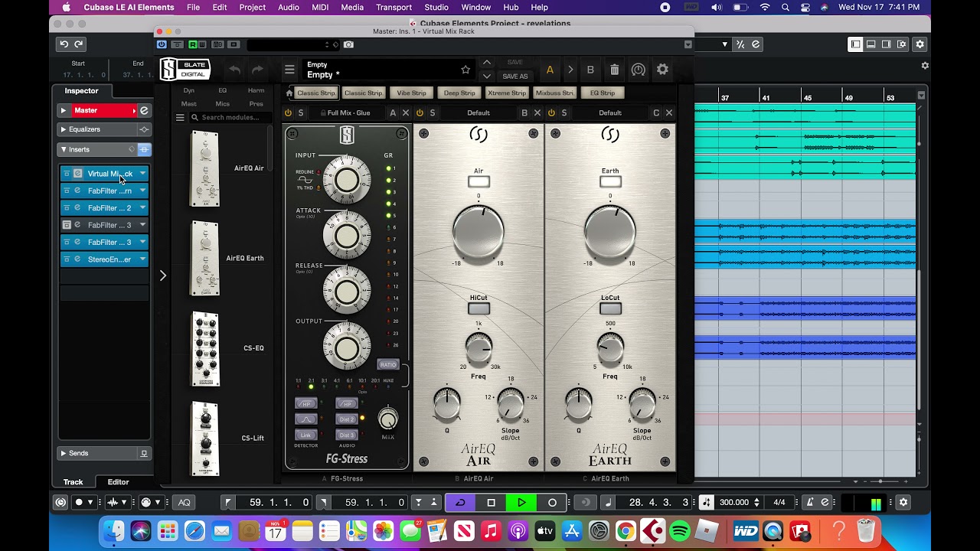This screenshot has width=980, height=551.
Task: Click the Slate Digital undo arrow
Action: pos(234,70)
